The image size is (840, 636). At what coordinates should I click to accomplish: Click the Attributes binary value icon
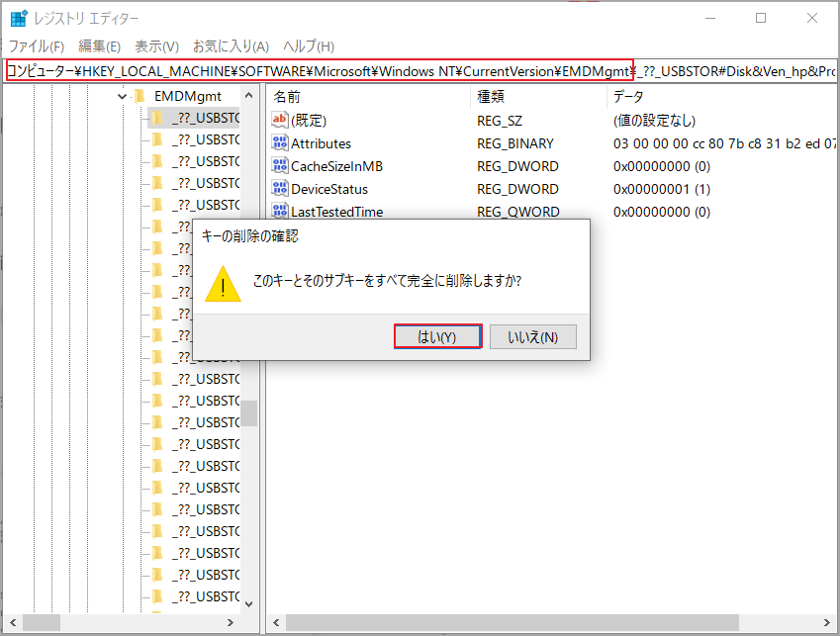click(279, 143)
